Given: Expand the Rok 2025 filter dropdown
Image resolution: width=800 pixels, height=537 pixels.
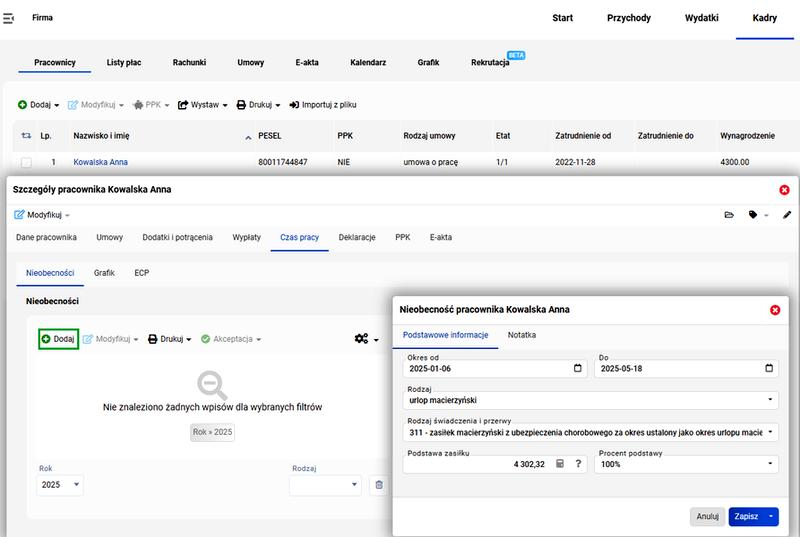Looking at the screenshot, I should point(60,484).
